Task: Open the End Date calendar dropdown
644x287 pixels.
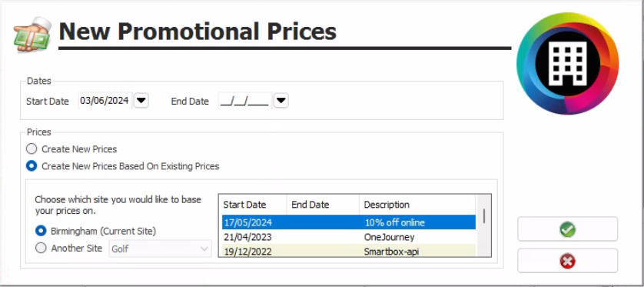Action: pos(281,101)
